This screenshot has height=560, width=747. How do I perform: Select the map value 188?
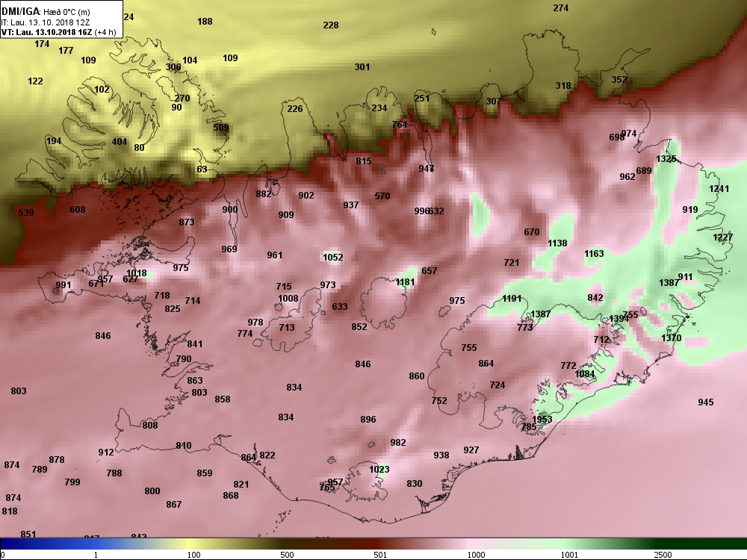[205, 22]
